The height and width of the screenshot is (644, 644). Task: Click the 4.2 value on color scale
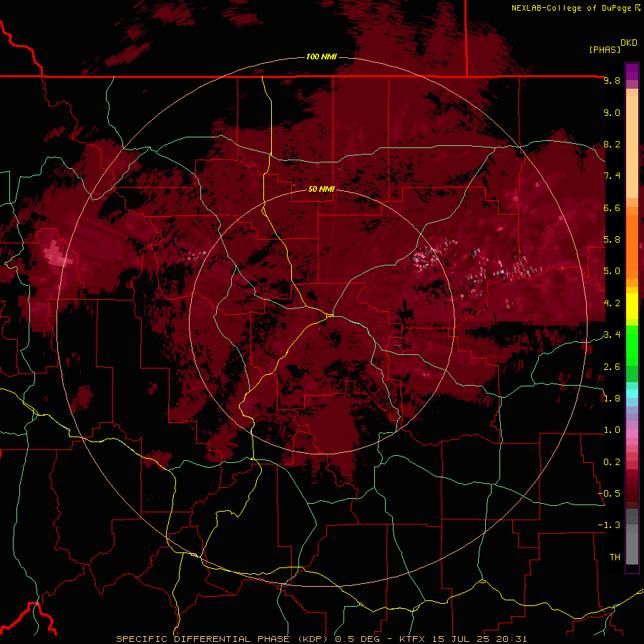(x=612, y=303)
